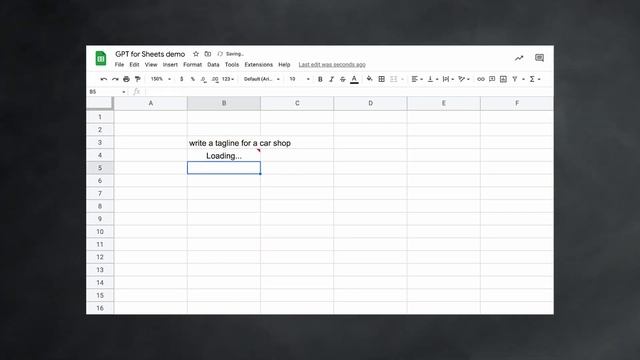Toggle strikethrough formatting
Viewport: 640px width, 360px height.
[343, 79]
